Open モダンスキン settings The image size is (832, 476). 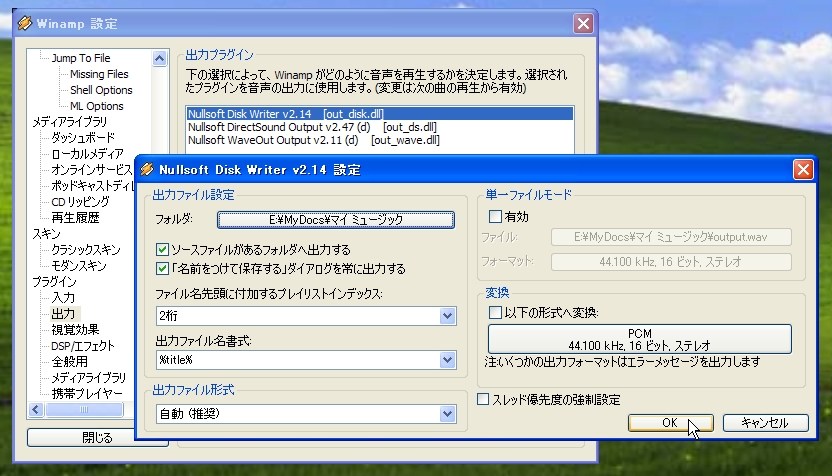point(79,265)
